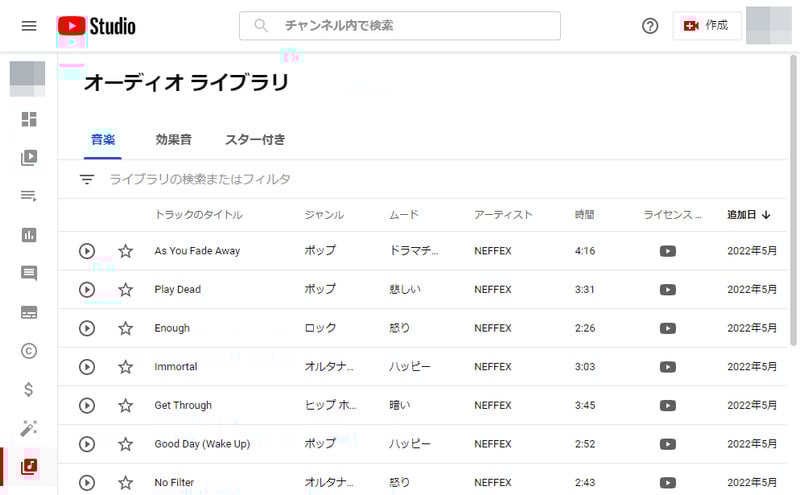The image size is (800, 495).
Task: Play the track No Filter
Action: (x=87, y=483)
